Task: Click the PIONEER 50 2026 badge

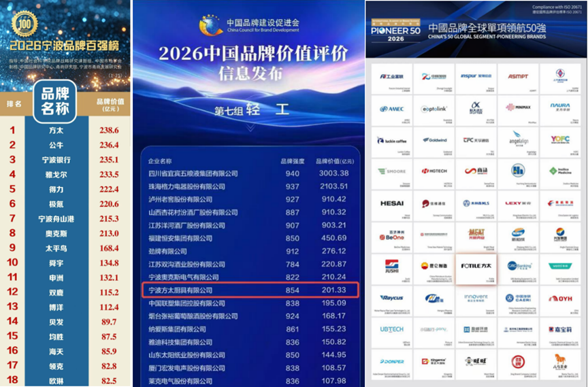Action: pos(395,31)
